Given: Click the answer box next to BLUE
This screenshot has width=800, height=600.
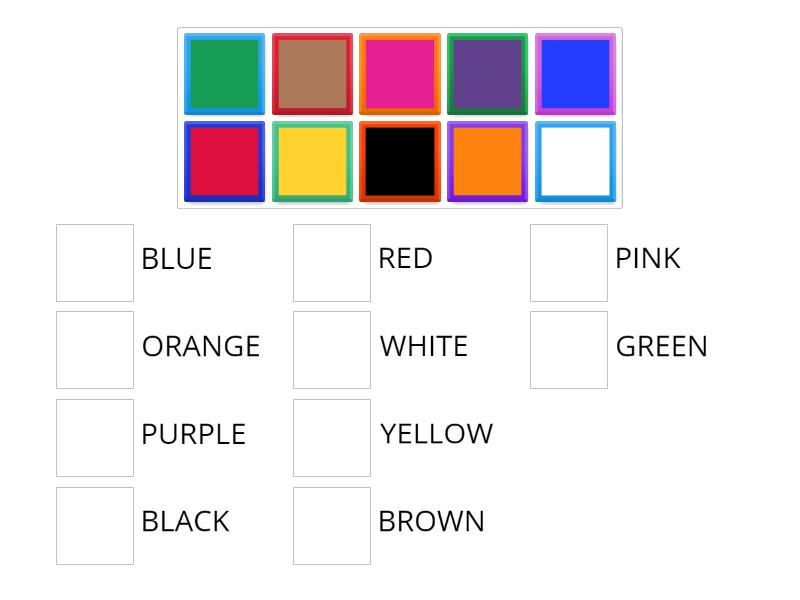Looking at the screenshot, I should pyautogui.click(x=96, y=259).
